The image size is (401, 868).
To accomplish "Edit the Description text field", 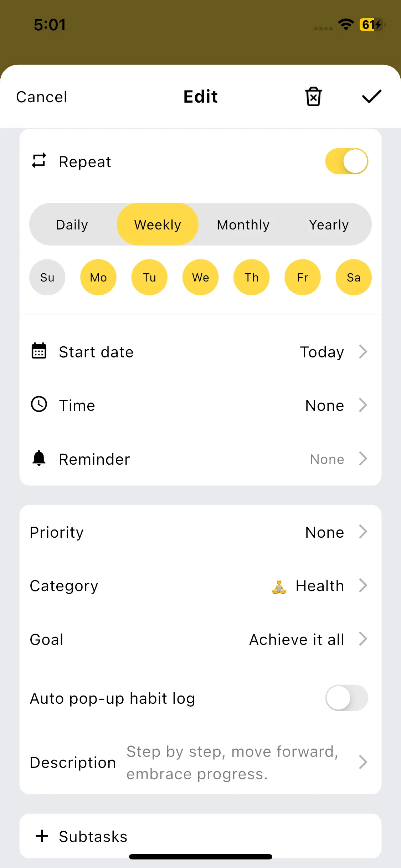I will (232, 763).
